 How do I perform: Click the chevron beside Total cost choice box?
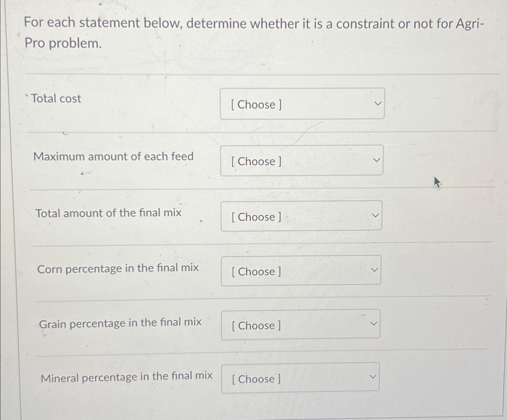click(x=377, y=103)
